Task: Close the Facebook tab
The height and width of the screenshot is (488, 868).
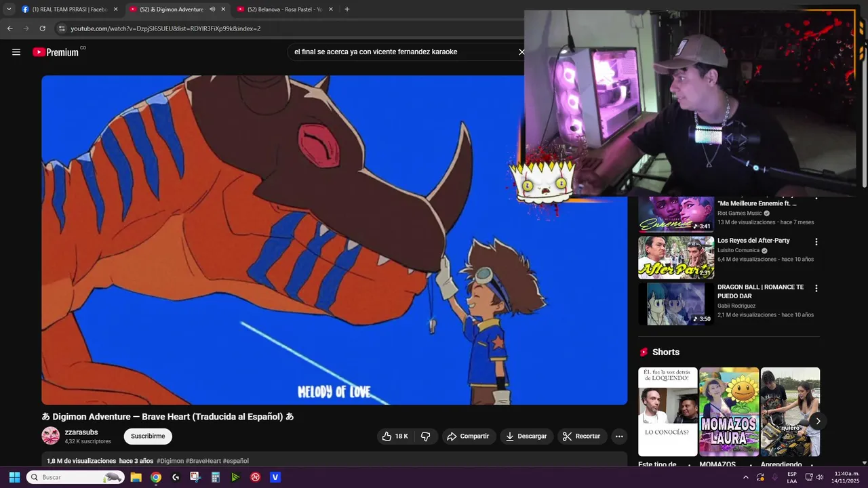Action: point(115,9)
